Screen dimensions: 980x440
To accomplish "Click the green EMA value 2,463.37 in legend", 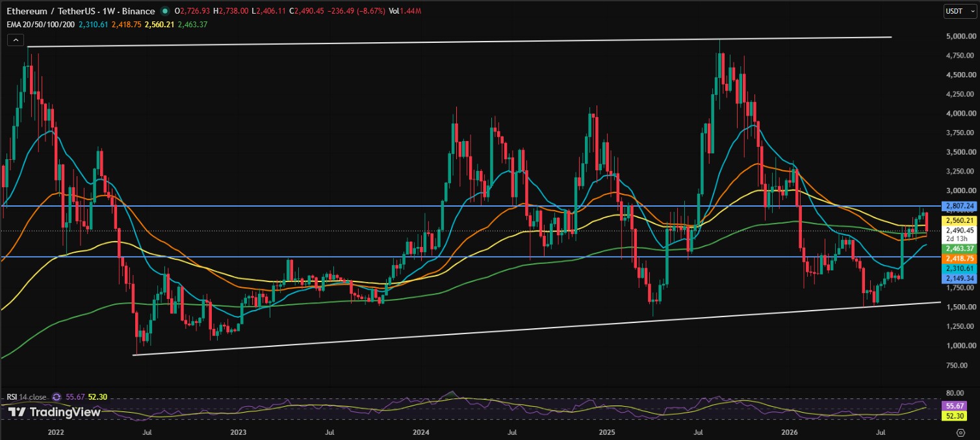I will [x=192, y=24].
